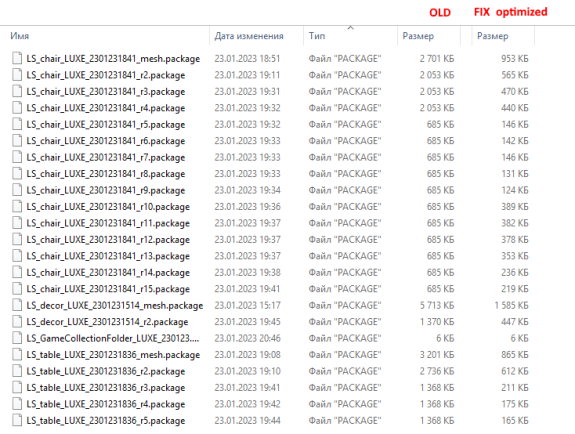Screen dimensions: 575x434
Task: Select LS_decor_LUXE_2301231514_r2.package file name
Action: (107, 322)
